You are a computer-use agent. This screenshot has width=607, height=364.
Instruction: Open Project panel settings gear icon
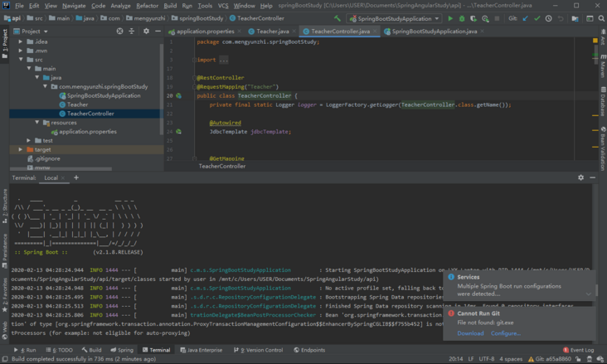(146, 32)
